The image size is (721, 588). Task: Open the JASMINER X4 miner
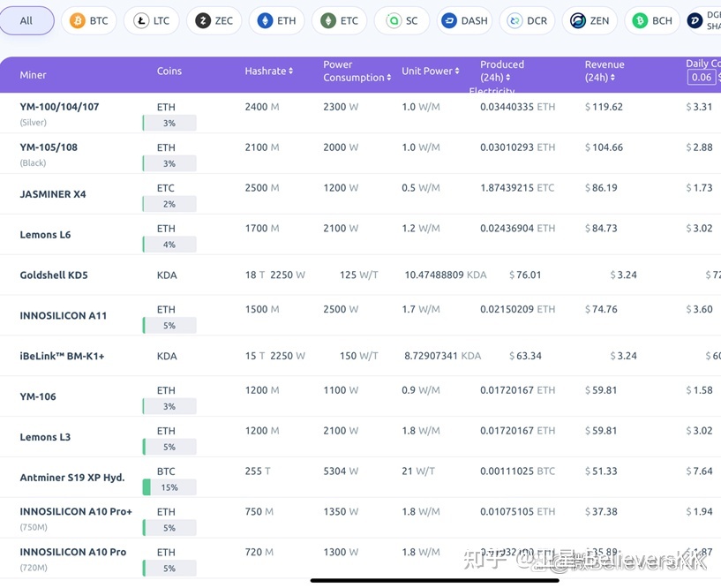[53, 194]
